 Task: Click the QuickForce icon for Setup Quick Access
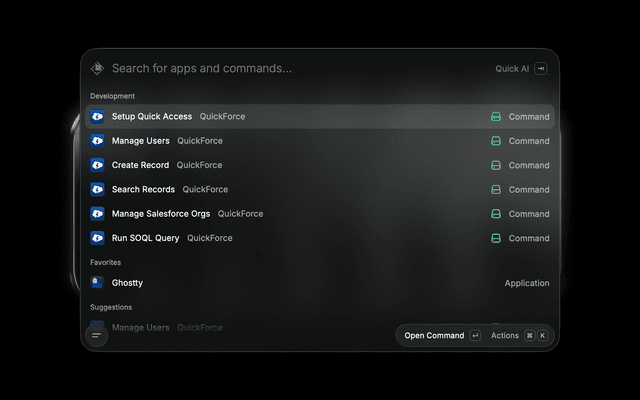(x=97, y=116)
